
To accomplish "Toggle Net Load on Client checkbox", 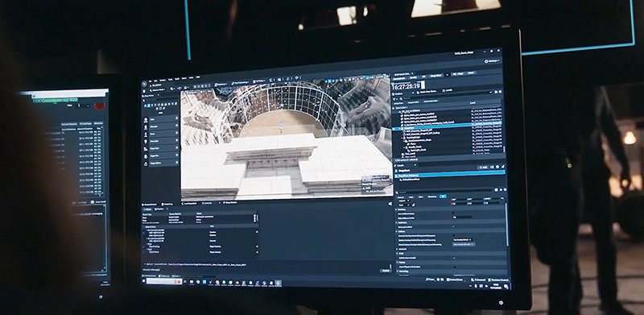I will [x=453, y=226].
